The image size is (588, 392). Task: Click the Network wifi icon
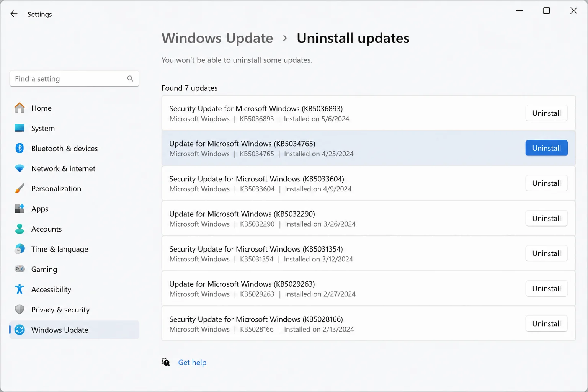[x=20, y=168]
